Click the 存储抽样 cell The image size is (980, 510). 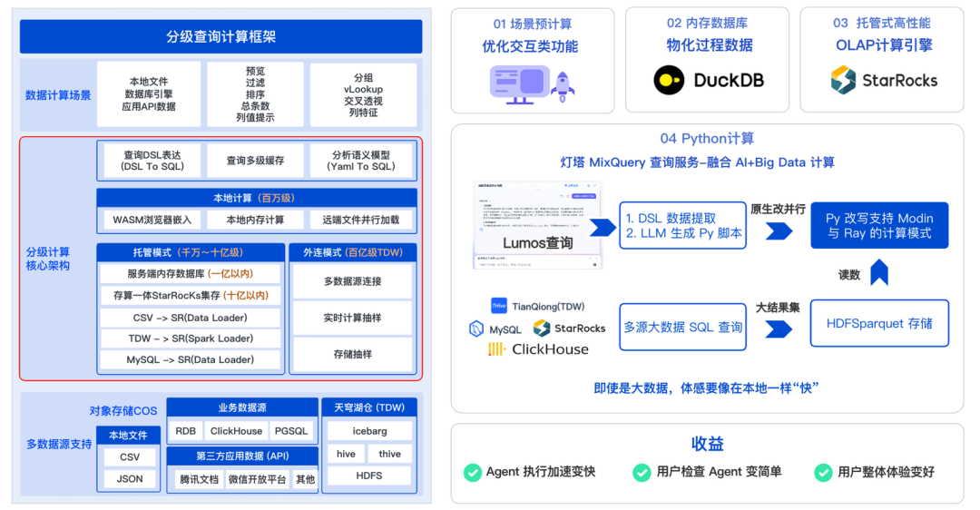(x=352, y=354)
